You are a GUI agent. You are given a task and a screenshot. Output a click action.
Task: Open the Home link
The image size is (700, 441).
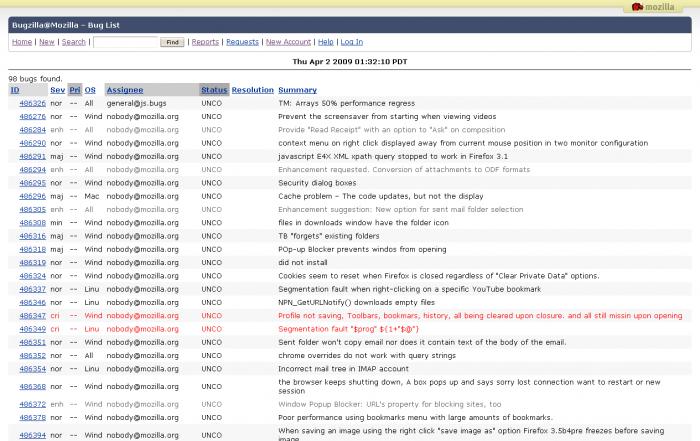click(x=22, y=42)
